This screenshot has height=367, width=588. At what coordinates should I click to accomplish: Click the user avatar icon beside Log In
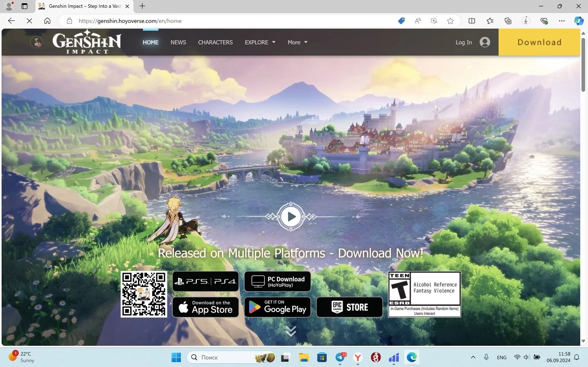(485, 42)
